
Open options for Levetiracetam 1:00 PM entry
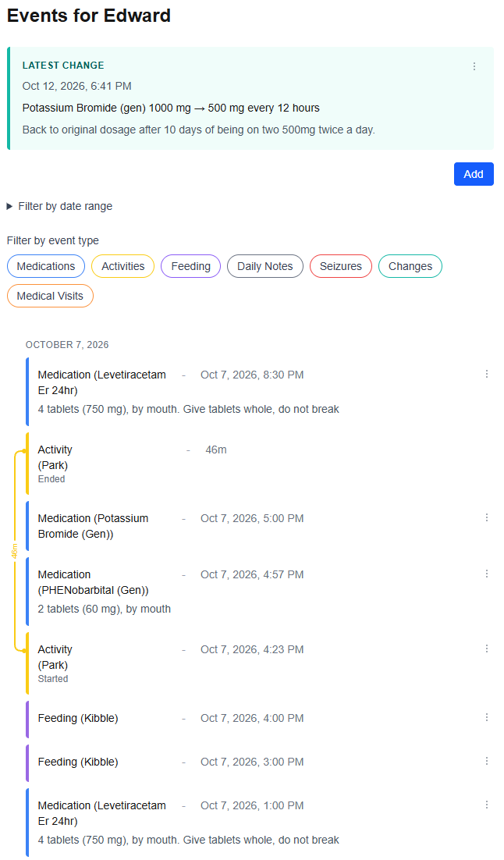pyautogui.click(x=487, y=805)
